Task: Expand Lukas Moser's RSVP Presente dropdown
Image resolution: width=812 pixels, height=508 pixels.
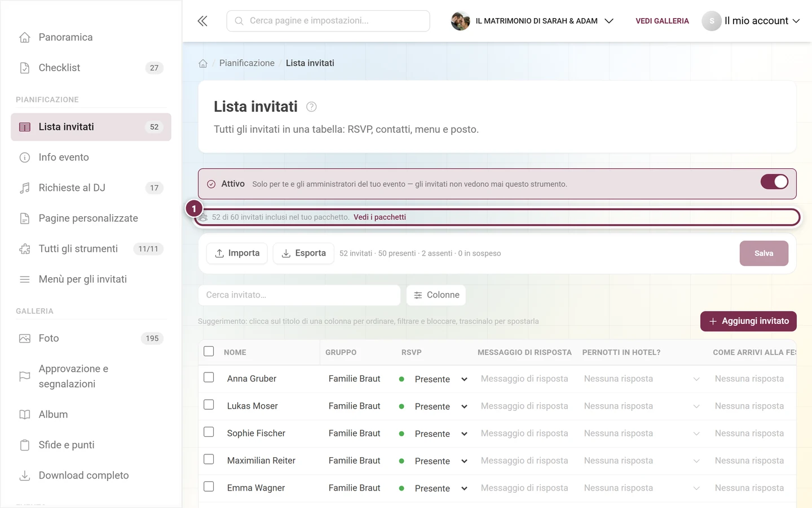Action: [433, 406]
